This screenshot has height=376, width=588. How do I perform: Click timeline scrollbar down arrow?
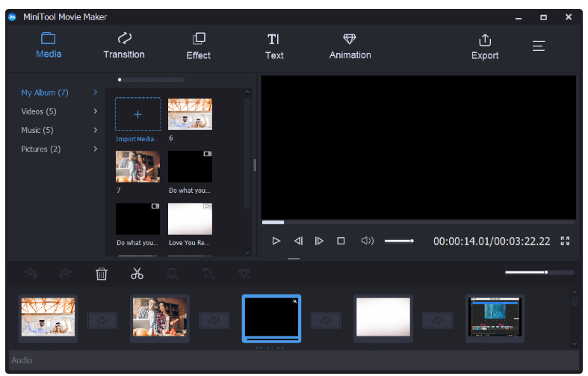pyautogui.click(x=574, y=344)
